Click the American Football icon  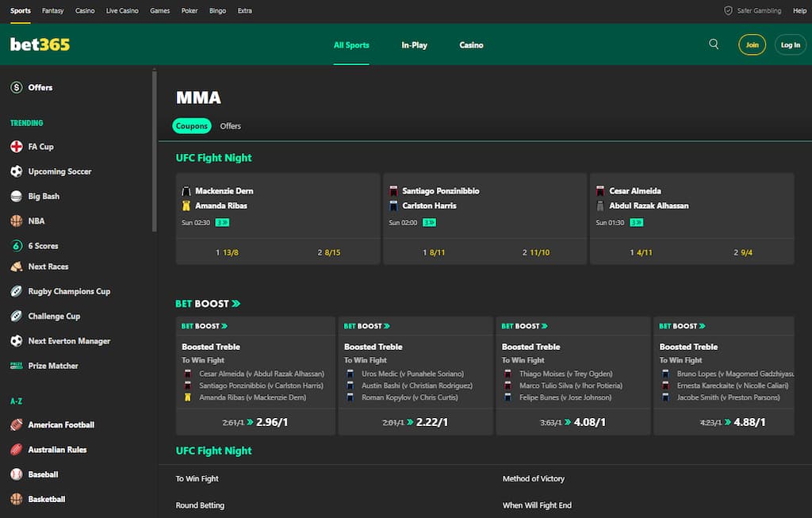[17, 424]
